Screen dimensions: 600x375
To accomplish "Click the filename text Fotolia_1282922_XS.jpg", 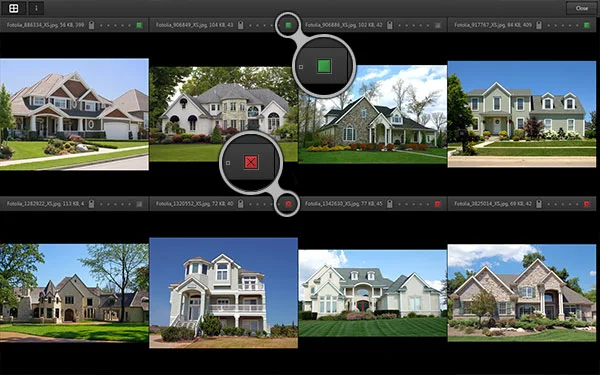I will coord(33,204).
